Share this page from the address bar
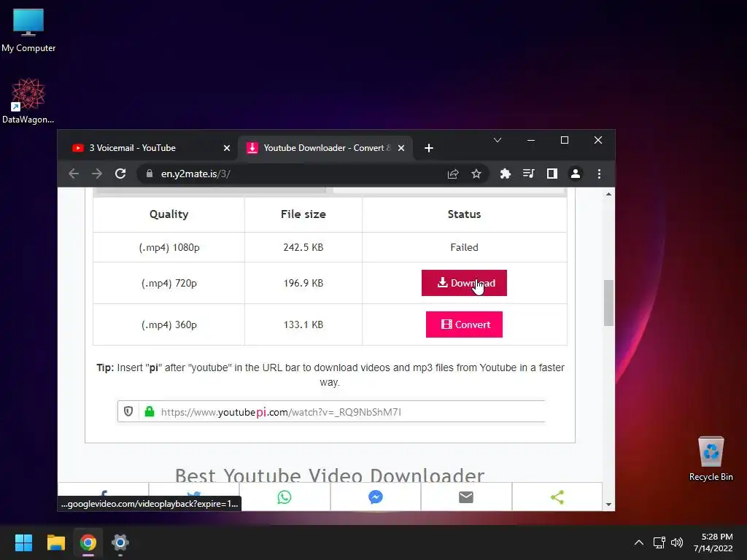Image resolution: width=747 pixels, height=560 pixels. click(453, 174)
